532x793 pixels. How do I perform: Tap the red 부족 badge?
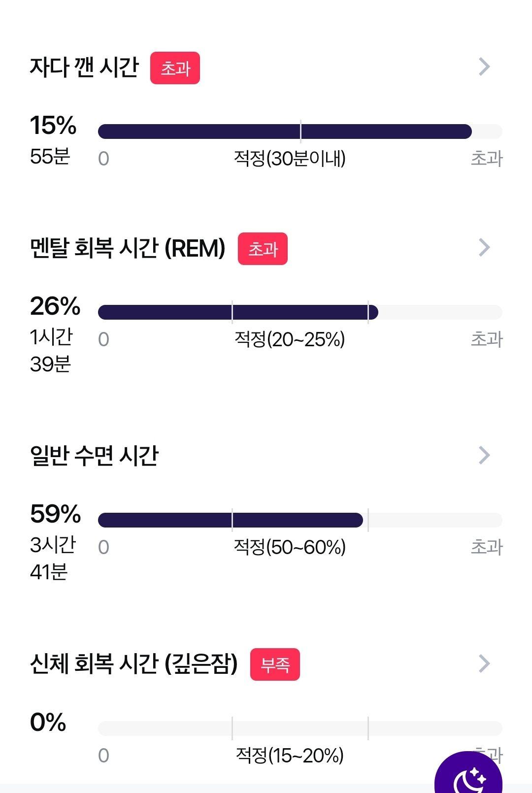point(275,664)
